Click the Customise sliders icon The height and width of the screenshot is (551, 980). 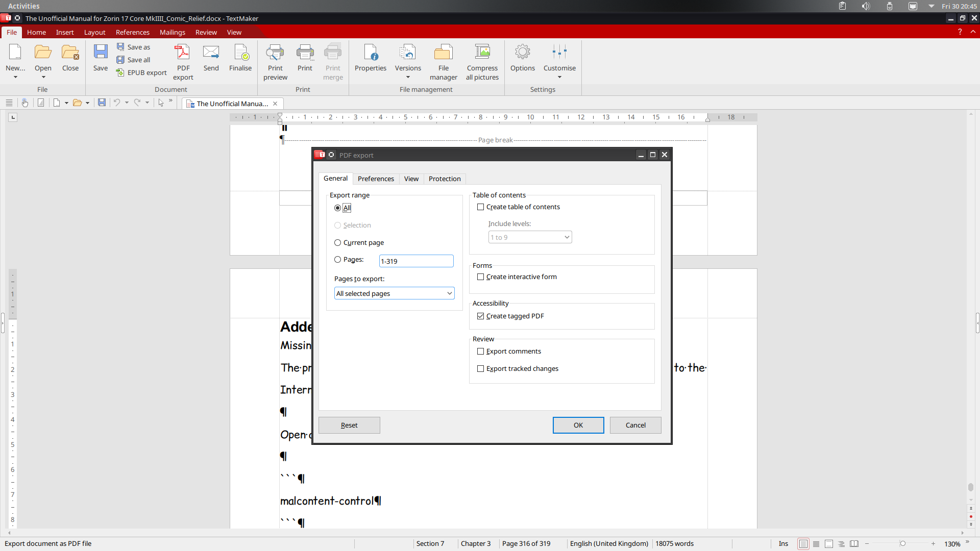coord(559,53)
